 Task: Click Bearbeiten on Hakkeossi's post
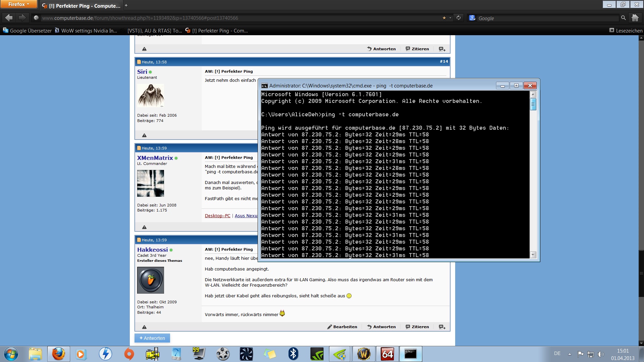click(x=342, y=327)
